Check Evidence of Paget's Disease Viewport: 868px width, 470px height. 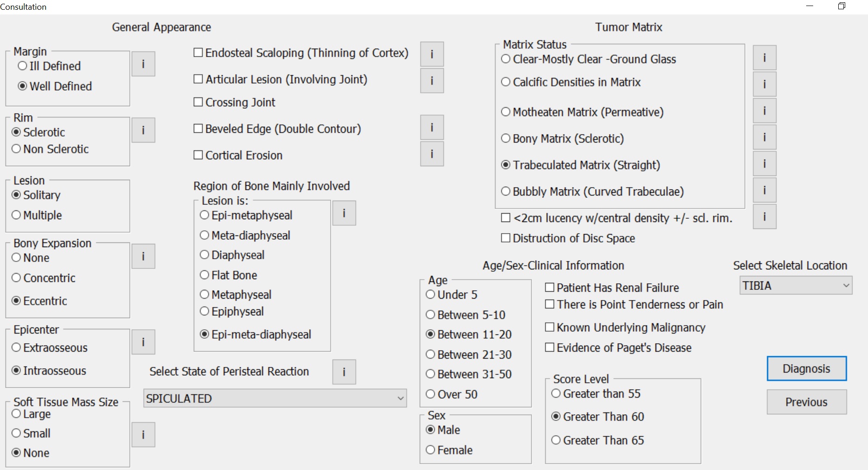618,347
